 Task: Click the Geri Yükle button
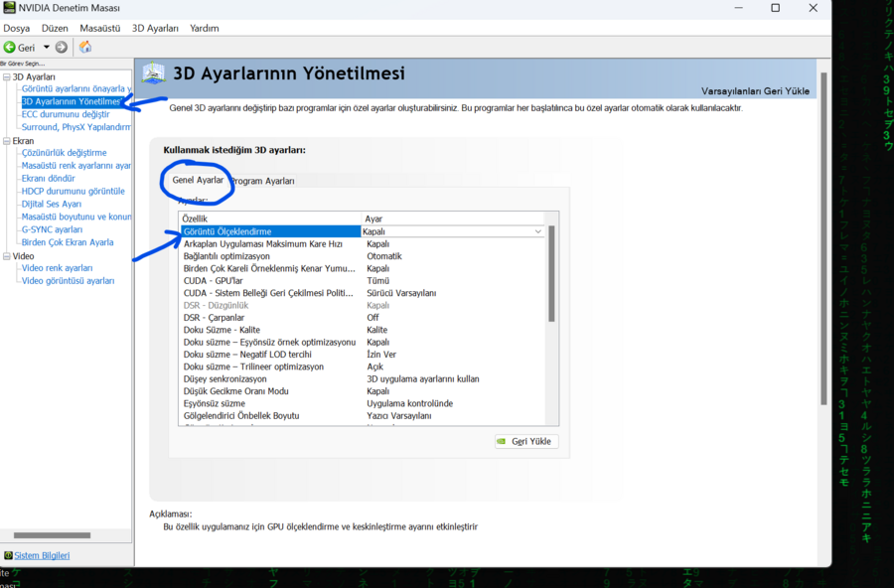(x=526, y=441)
